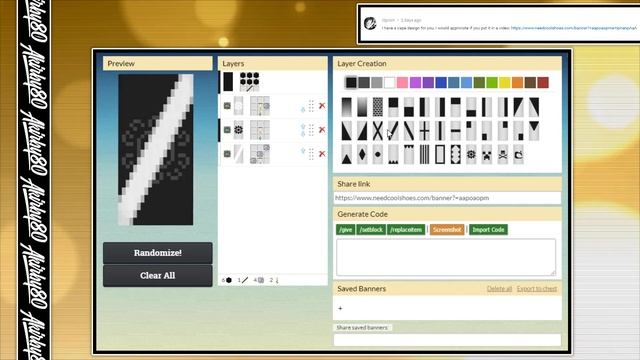Pick the top-left corner square pattern
Image resolution: width=640 pixels, height=360 pixels.
[471, 131]
